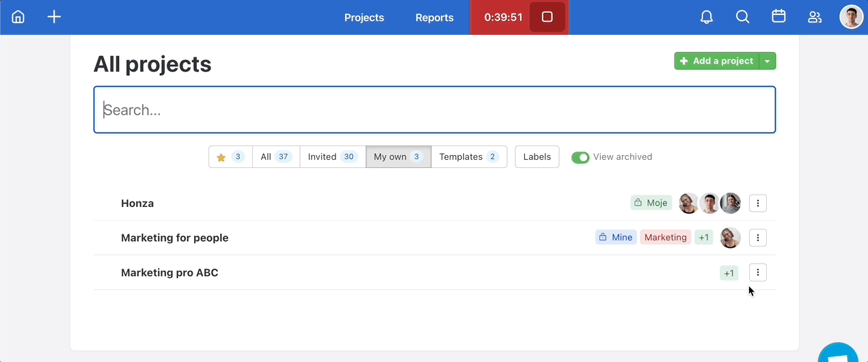The height and width of the screenshot is (362, 868).
Task: Click the Add a project button
Action: (x=716, y=61)
